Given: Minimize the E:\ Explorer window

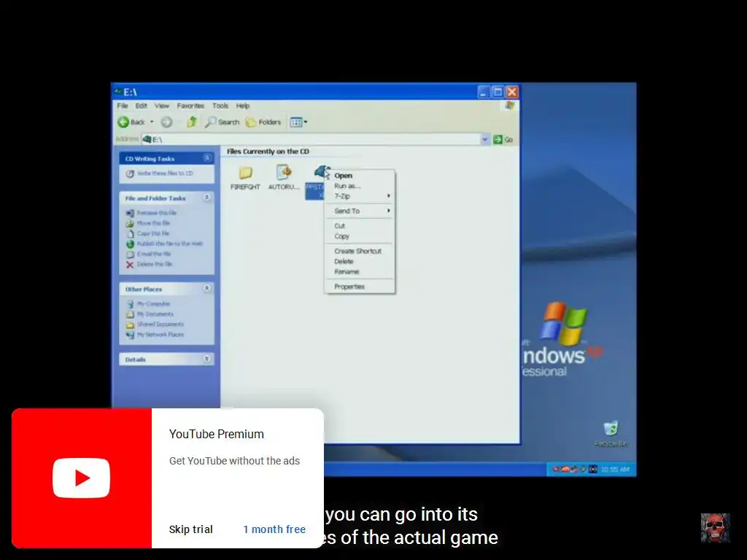Looking at the screenshot, I should tap(484, 91).
